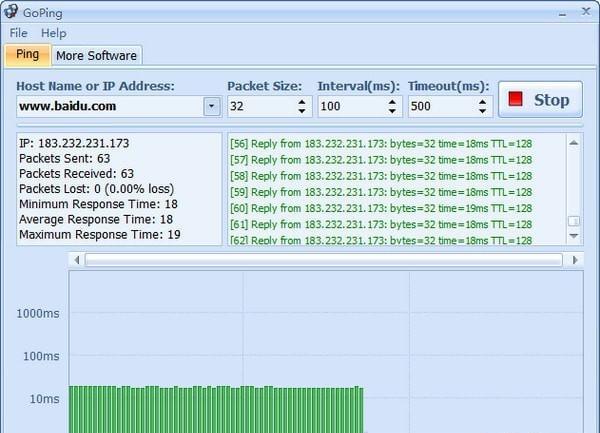This screenshot has width=600, height=433.
Task: Click graph scrollbar left arrow
Action: (77, 260)
